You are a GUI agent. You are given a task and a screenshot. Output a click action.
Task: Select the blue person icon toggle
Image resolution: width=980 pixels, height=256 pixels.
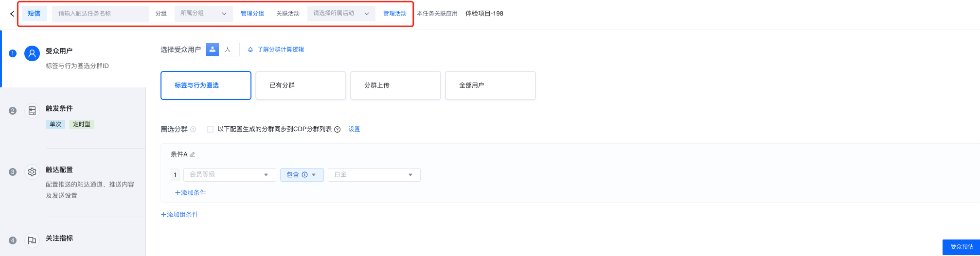(213, 50)
